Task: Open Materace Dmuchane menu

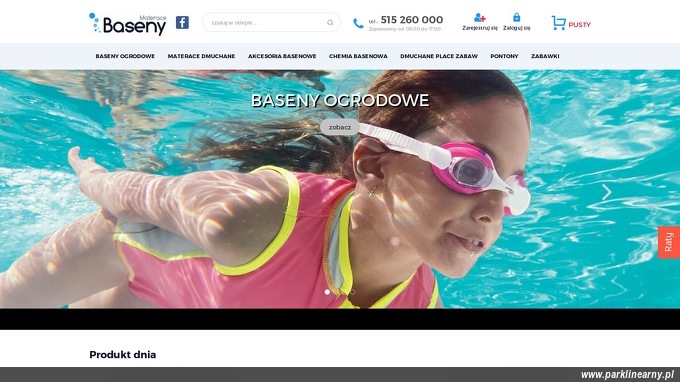Action: [x=201, y=56]
